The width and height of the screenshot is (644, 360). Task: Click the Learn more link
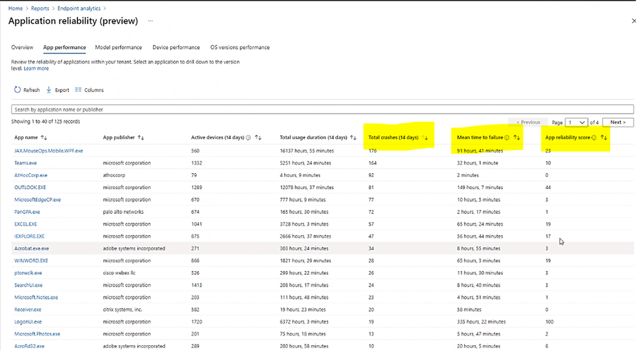[36, 68]
